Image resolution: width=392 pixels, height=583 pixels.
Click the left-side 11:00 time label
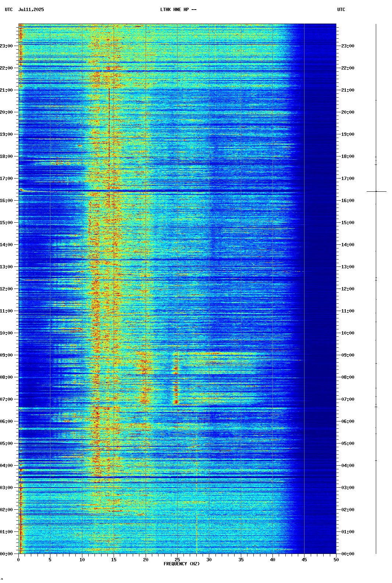[x=6, y=311]
